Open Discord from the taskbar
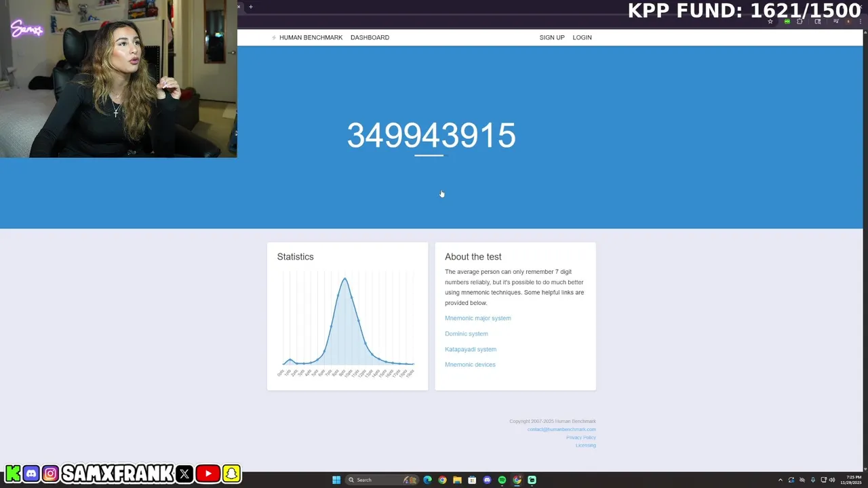This screenshot has height=488, width=868. tap(487, 480)
